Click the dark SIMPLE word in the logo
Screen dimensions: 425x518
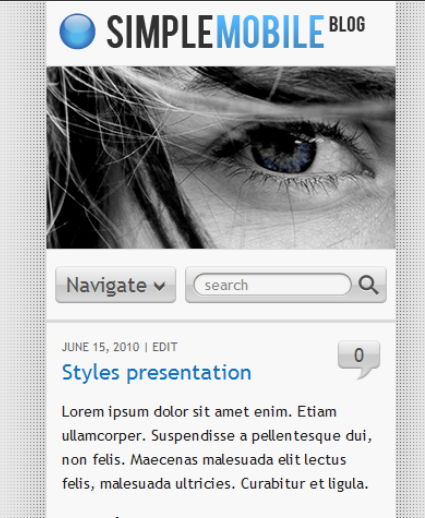click(x=159, y=32)
